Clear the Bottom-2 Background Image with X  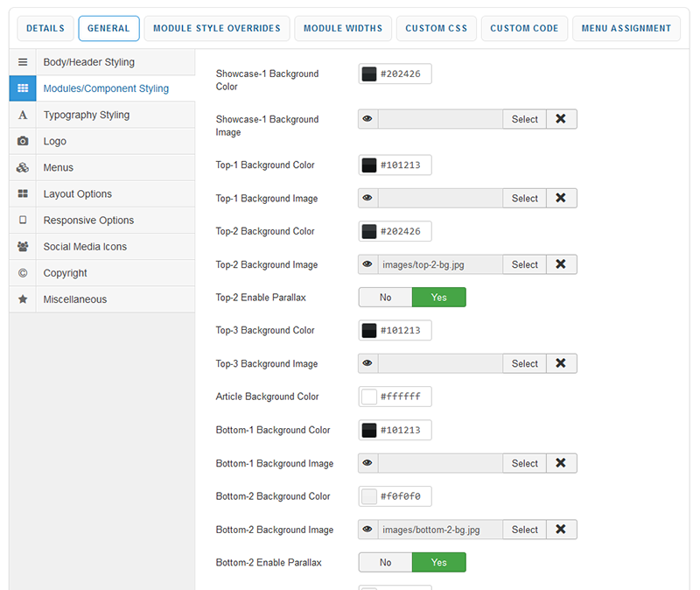tap(561, 530)
